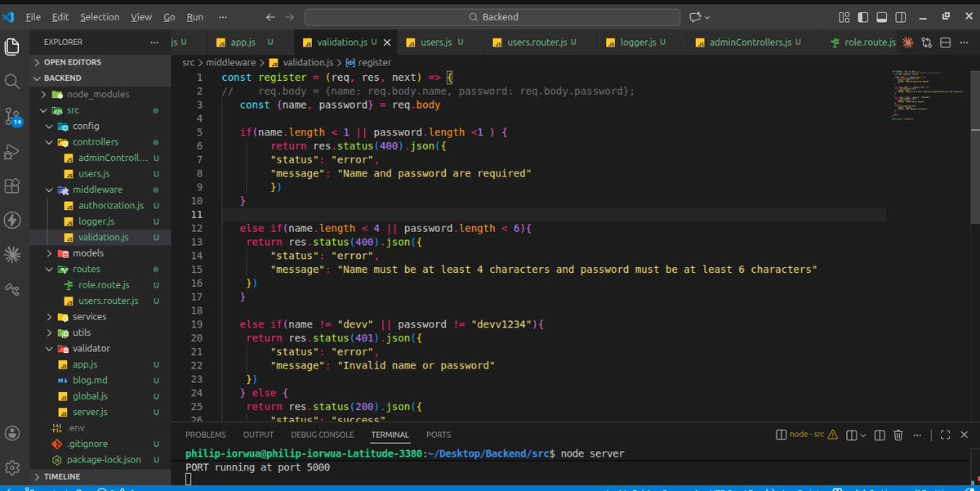Split the editor using the toolbar icon

point(946,42)
